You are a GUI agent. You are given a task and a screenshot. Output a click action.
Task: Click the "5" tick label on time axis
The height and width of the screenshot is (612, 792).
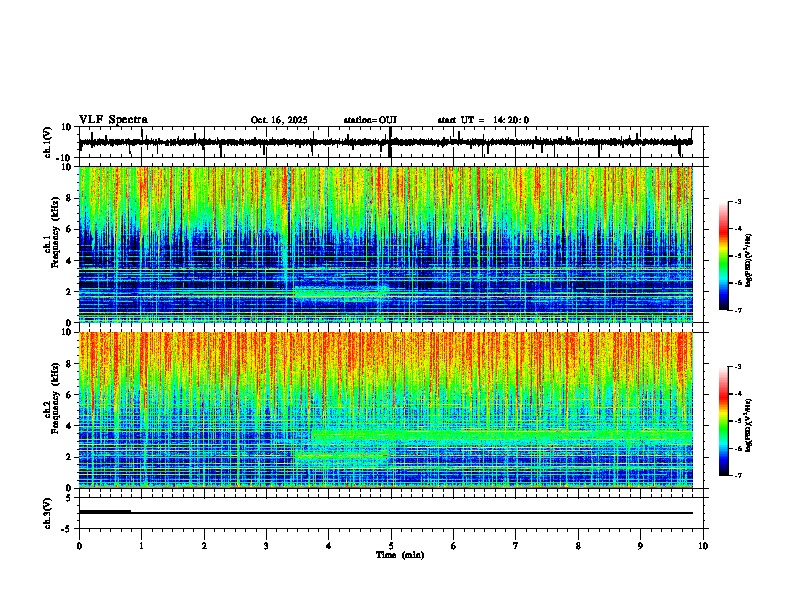(391, 546)
